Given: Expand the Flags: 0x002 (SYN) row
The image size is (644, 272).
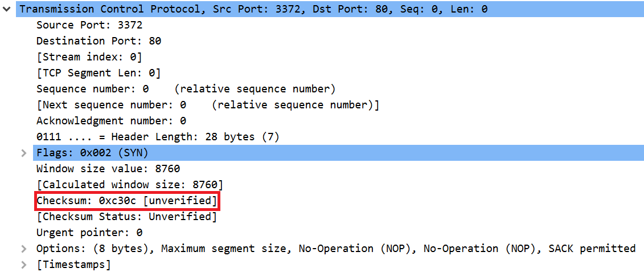Looking at the screenshot, I should (x=23, y=153).
